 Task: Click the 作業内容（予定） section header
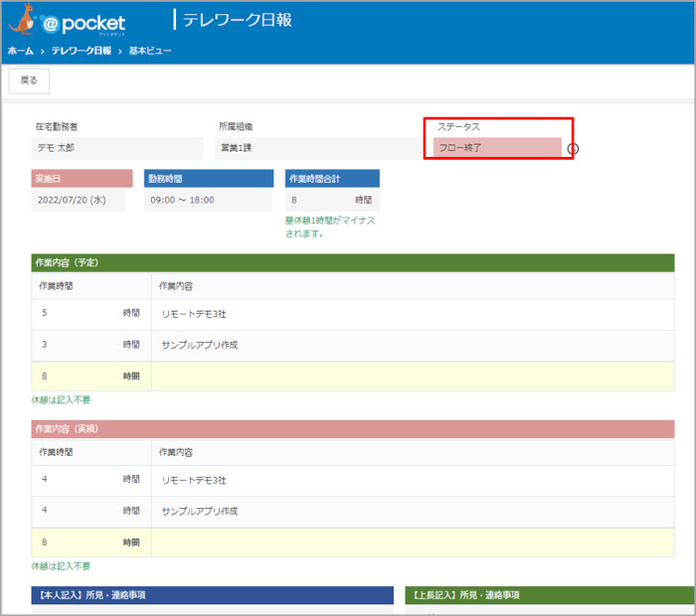(x=353, y=263)
